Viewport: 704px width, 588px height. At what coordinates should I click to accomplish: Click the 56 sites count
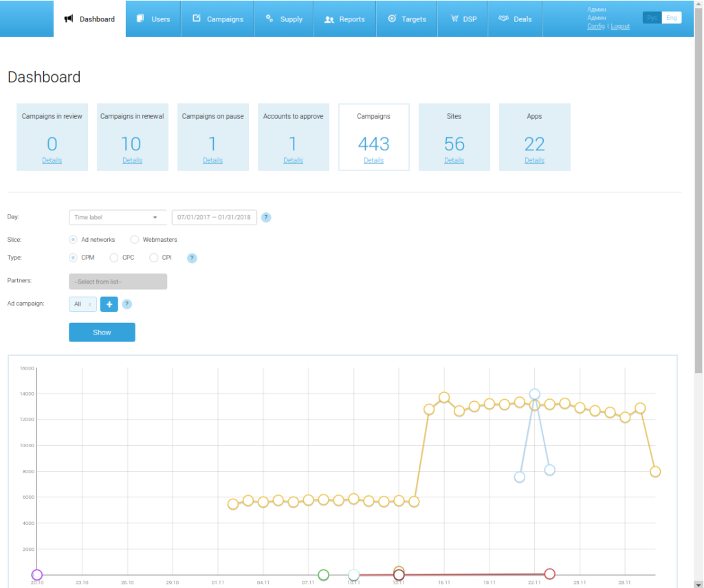coord(454,144)
